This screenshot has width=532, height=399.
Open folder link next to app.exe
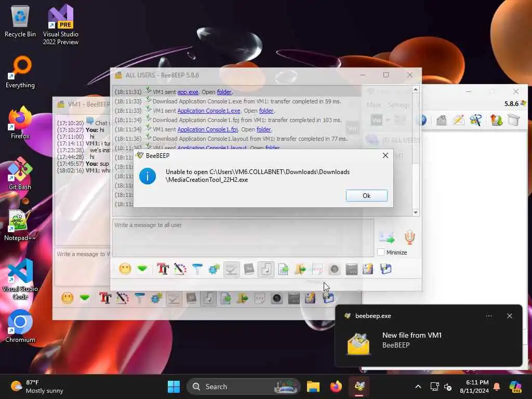point(224,92)
